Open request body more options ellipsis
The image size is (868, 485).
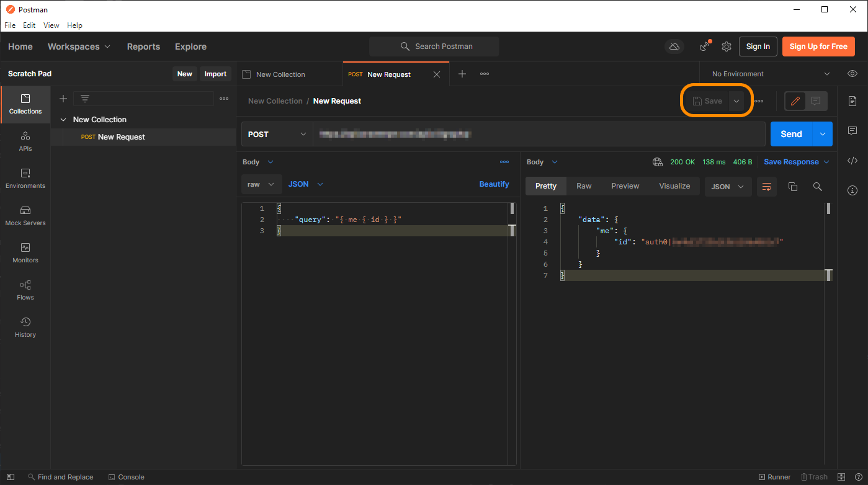point(504,162)
